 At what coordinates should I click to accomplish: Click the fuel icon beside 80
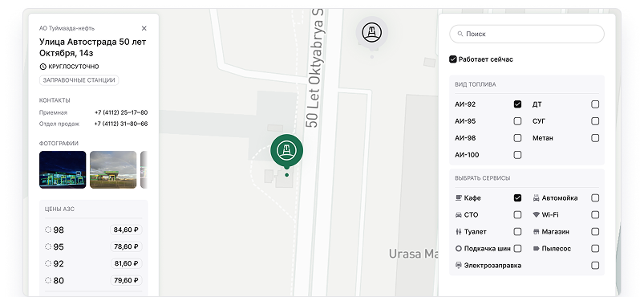pos(48,280)
